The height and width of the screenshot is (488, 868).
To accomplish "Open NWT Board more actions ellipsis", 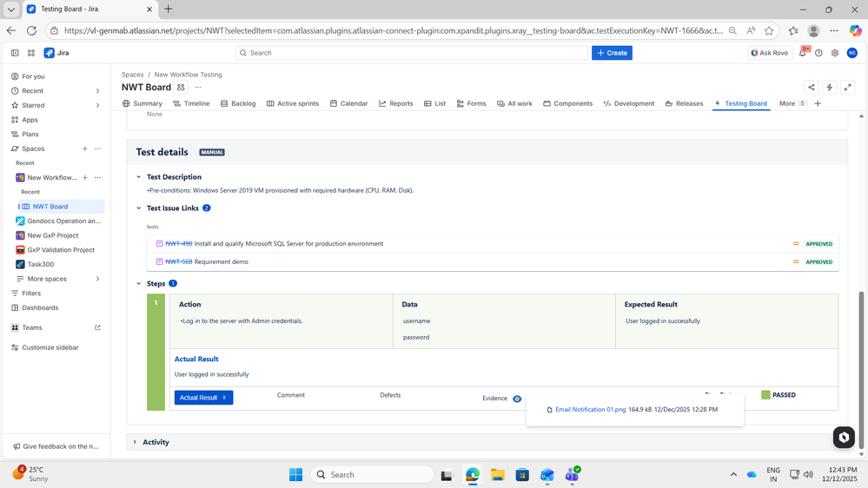I will tap(197, 87).
